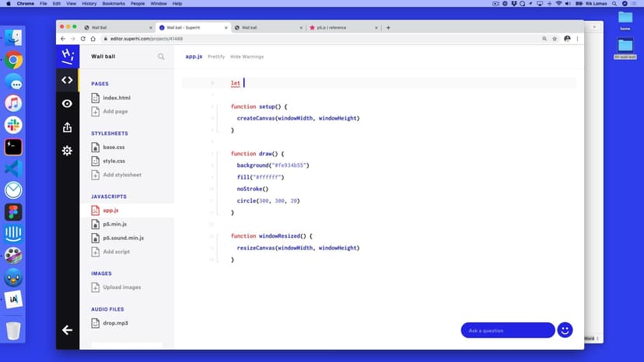The image size is (644, 362).
Task: Click the SuperHi logo icon
Action: [67, 56]
